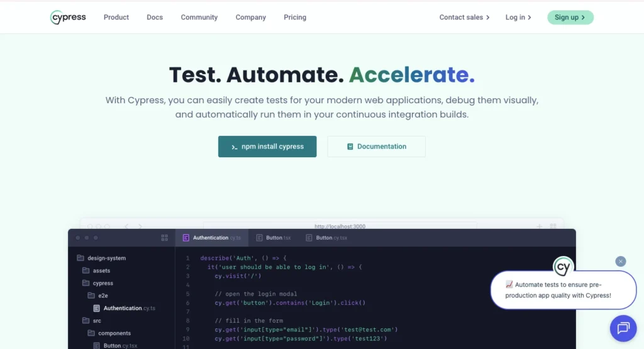Viewport: 644px width, 349px height.
Task: Click the folder icon beside design-system
Action: tap(80, 258)
